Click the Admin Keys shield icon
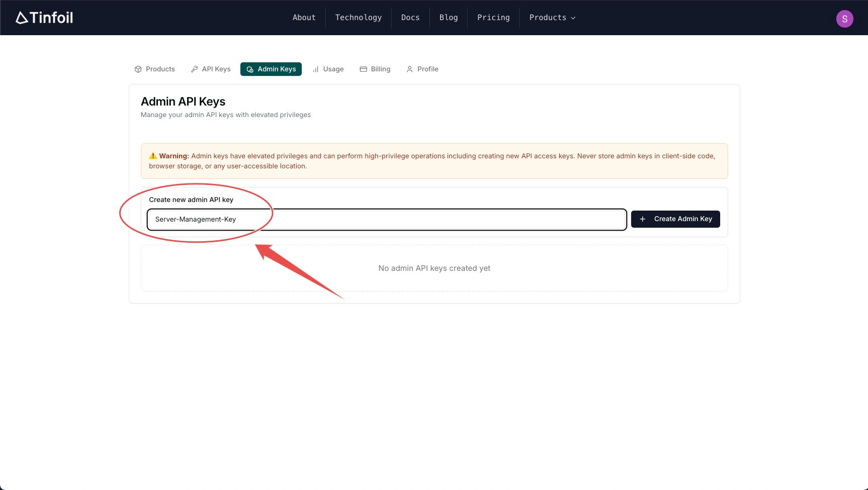 (x=250, y=69)
